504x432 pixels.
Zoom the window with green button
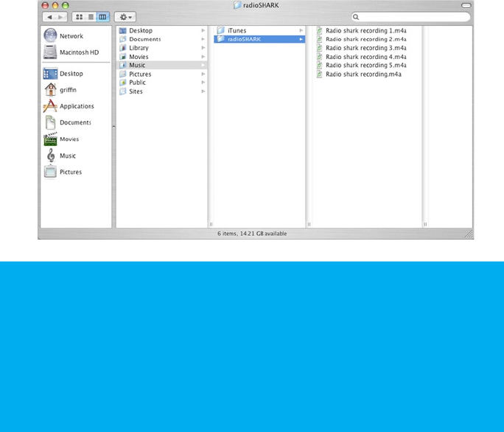point(66,5)
